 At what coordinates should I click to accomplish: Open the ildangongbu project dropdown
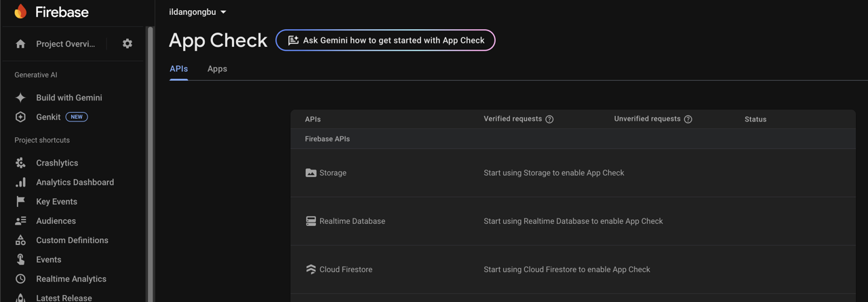coord(197,12)
